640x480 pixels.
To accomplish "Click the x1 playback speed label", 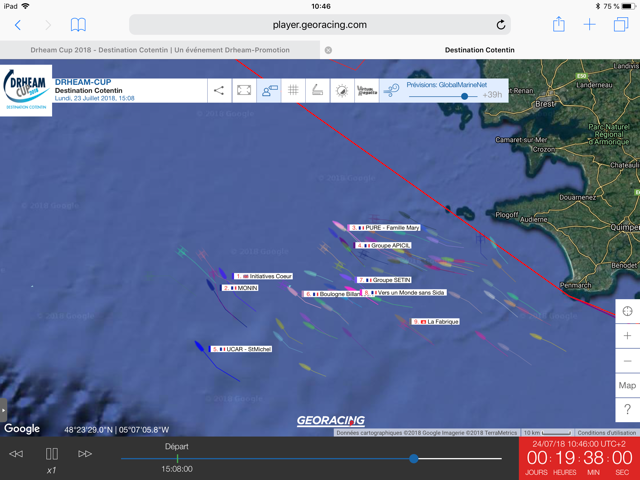I will pyautogui.click(x=51, y=470).
